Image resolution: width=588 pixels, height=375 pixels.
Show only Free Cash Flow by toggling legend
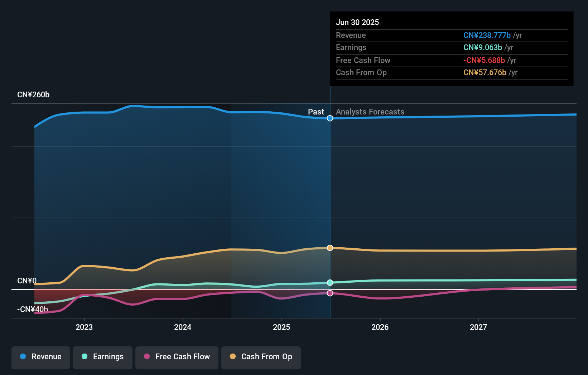pyautogui.click(x=177, y=357)
